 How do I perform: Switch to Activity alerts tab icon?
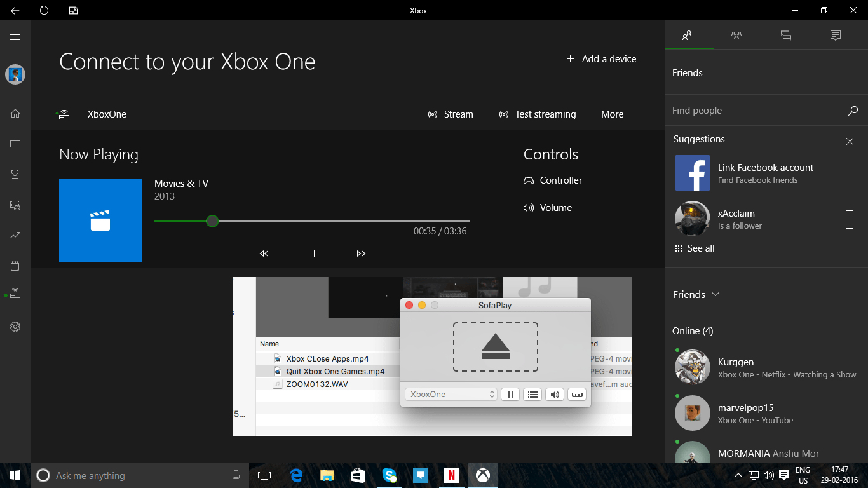coord(836,36)
